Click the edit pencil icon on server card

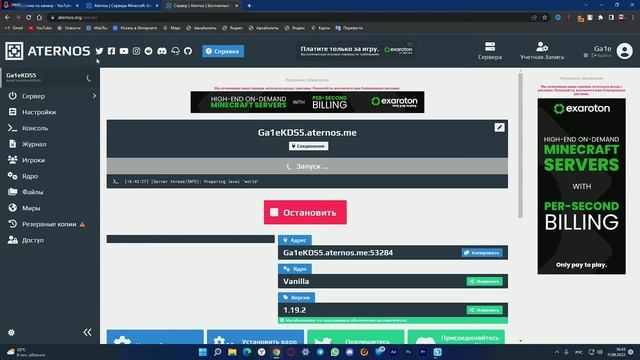pos(500,127)
